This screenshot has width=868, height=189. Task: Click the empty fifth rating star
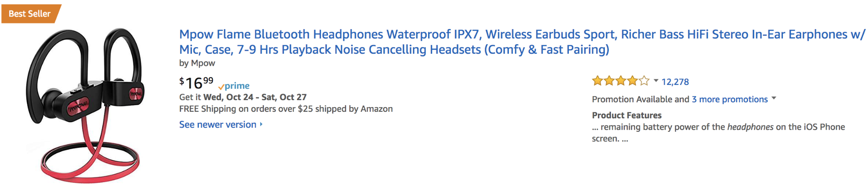point(644,81)
